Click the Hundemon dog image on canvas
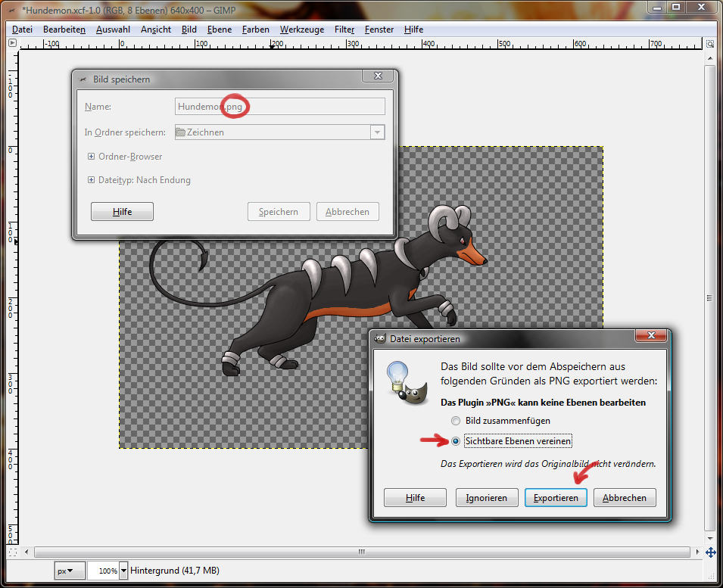The image size is (723, 588). (x=318, y=291)
